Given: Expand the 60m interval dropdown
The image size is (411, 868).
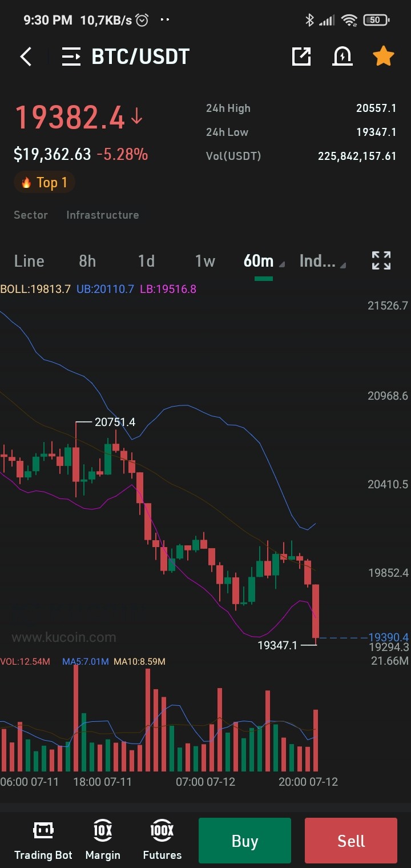Looking at the screenshot, I should click(264, 261).
